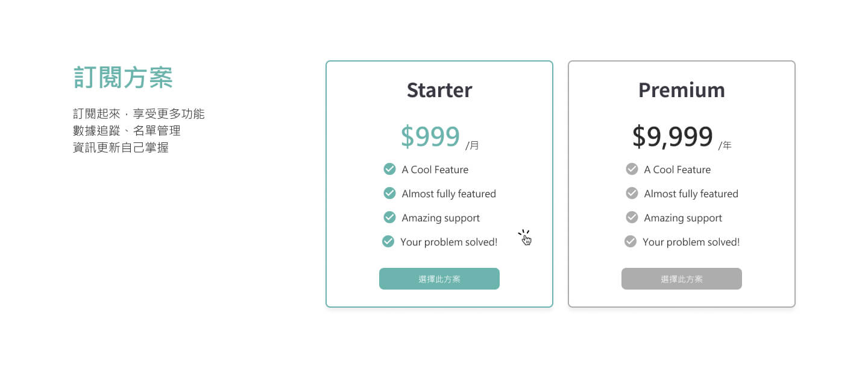Viewport: 868px width, 368px height.
Task: Click teal checkmark beside Starter Amazing support
Action: click(x=389, y=217)
